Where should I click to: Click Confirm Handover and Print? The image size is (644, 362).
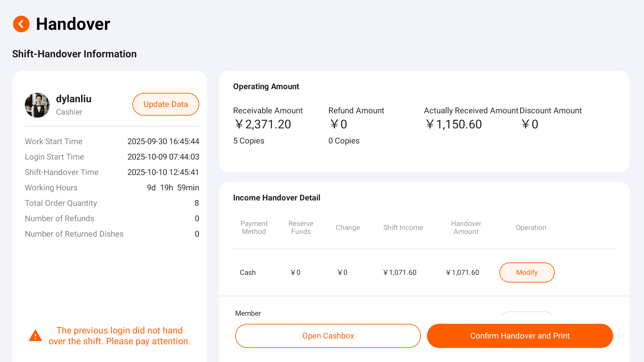point(520,336)
